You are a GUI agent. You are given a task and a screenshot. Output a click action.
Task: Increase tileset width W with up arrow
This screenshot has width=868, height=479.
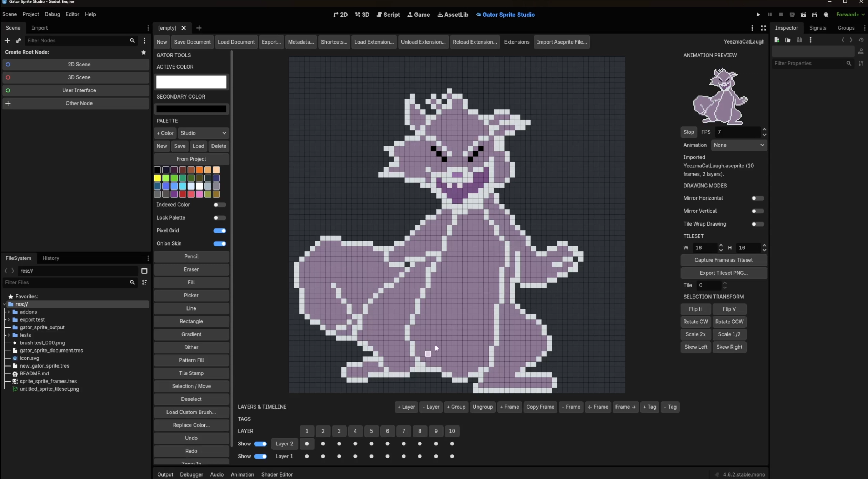pos(720,246)
